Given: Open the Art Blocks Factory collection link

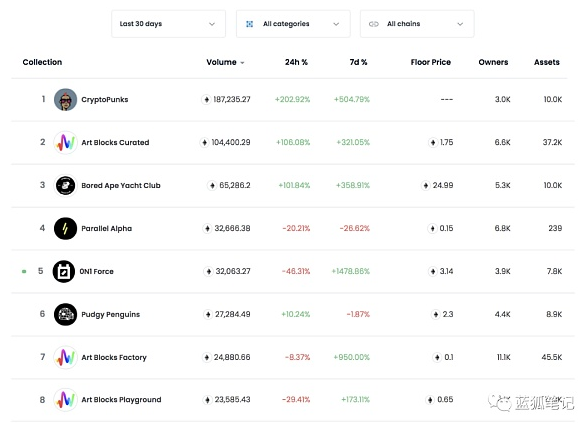Looking at the screenshot, I should click(x=114, y=357).
